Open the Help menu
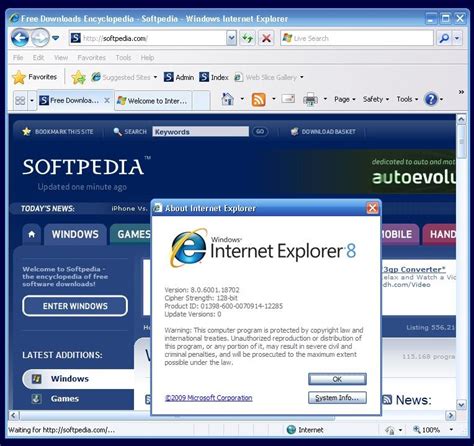The height and width of the screenshot is (446, 474). click(x=147, y=58)
